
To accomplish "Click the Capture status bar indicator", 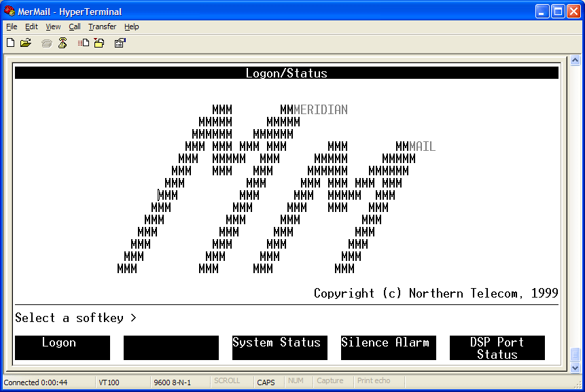I will 330,381.
